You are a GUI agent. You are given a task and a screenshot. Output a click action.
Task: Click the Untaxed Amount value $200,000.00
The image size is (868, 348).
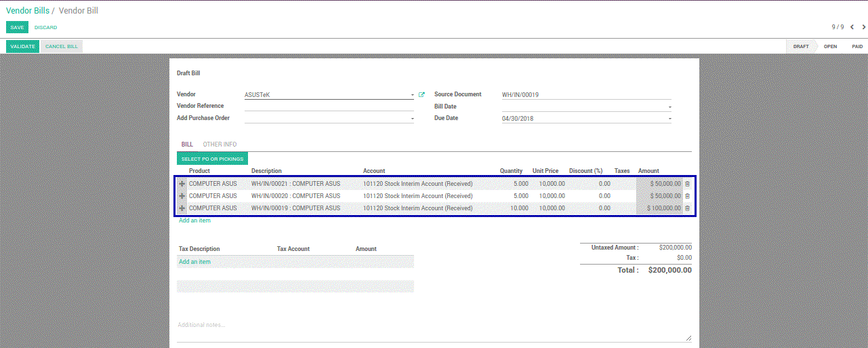tap(676, 248)
